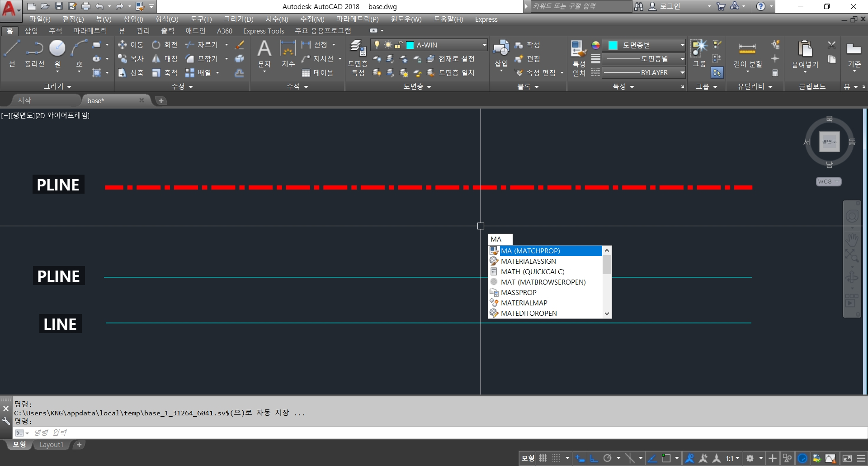The width and height of the screenshot is (868, 466).
Task: Click the Erase tool icon in 수정 panel
Action: click(240, 45)
